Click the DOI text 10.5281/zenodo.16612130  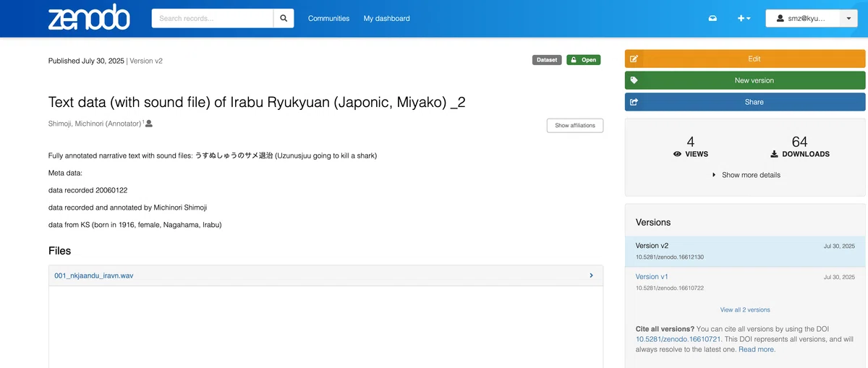click(670, 257)
